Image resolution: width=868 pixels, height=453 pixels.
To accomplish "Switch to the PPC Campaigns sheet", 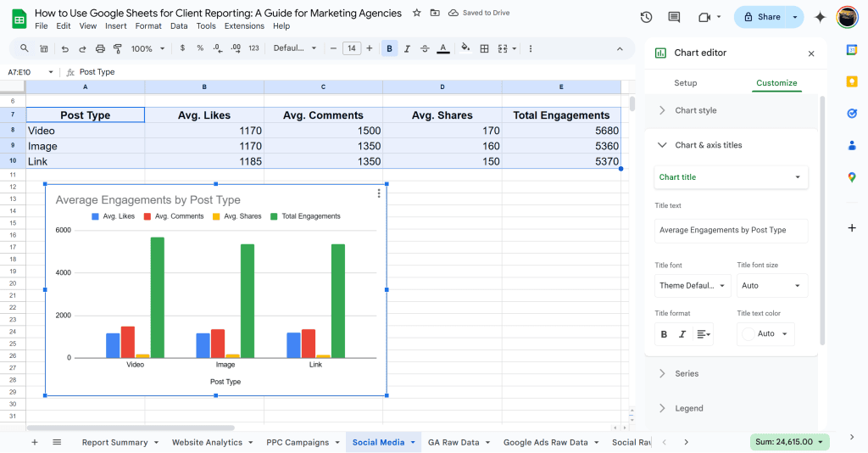I will 298,443.
